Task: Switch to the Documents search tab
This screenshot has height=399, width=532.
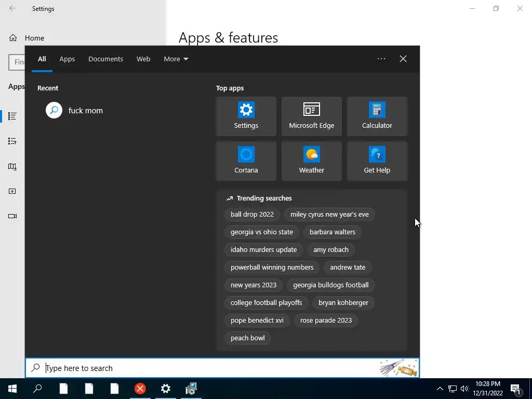Action: tap(105, 59)
